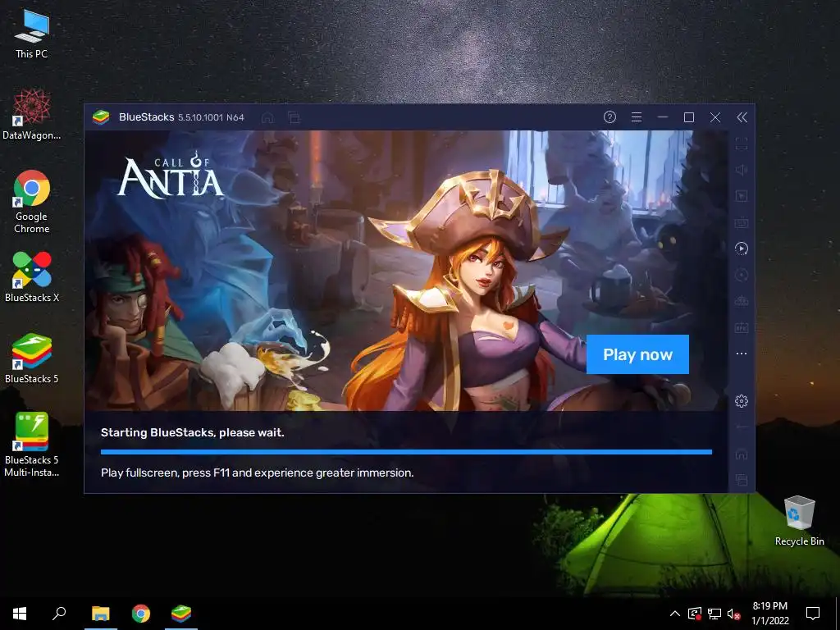Click the sync operations circular icon in sidebar

pyautogui.click(x=742, y=275)
